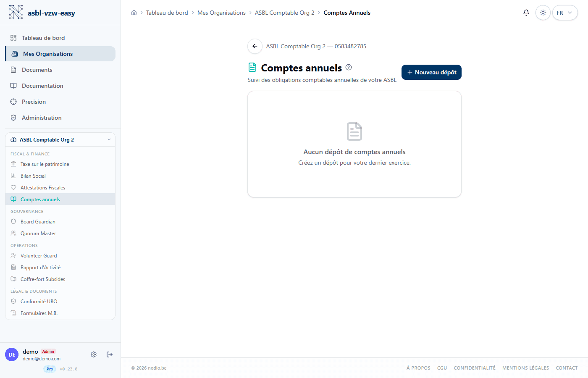Open Board Guardian module
This screenshot has height=378, width=588.
point(60,222)
